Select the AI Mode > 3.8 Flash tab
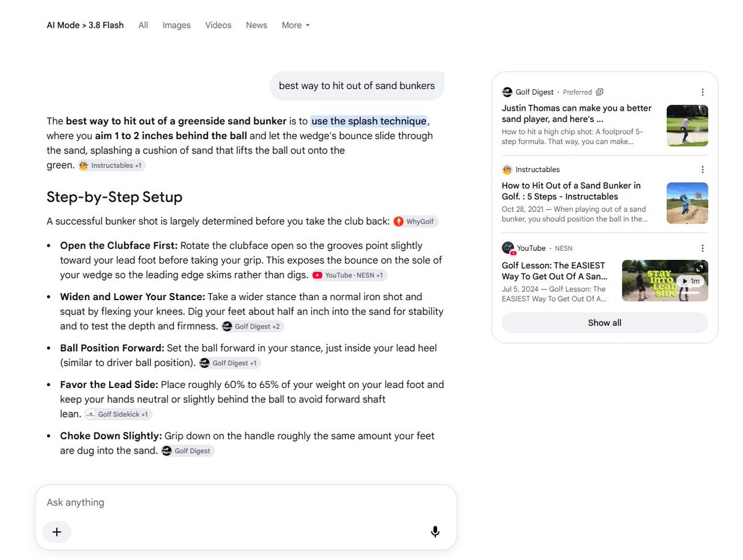This screenshot has height=560, width=743. click(85, 25)
